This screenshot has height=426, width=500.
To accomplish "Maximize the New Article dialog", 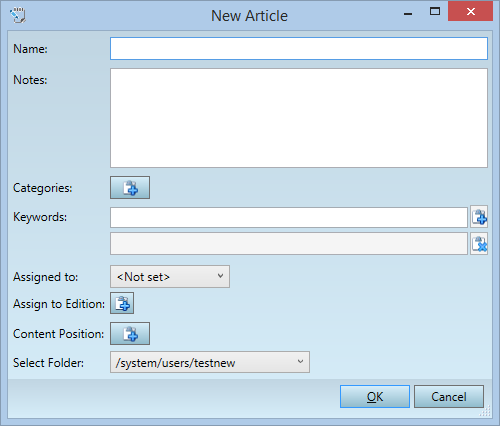I will (x=435, y=12).
